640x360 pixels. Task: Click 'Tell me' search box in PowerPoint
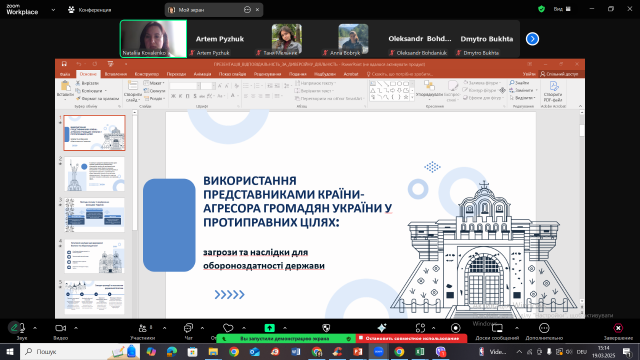[x=399, y=74]
